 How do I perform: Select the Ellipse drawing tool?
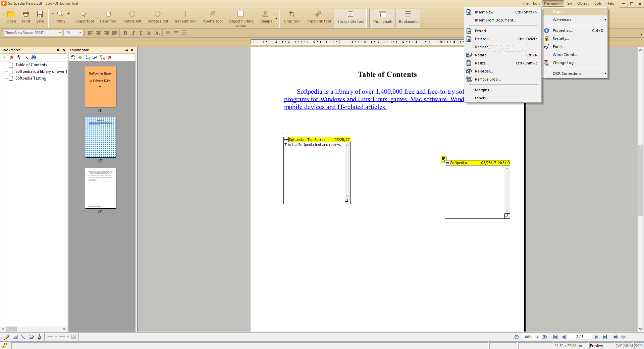pos(31,337)
